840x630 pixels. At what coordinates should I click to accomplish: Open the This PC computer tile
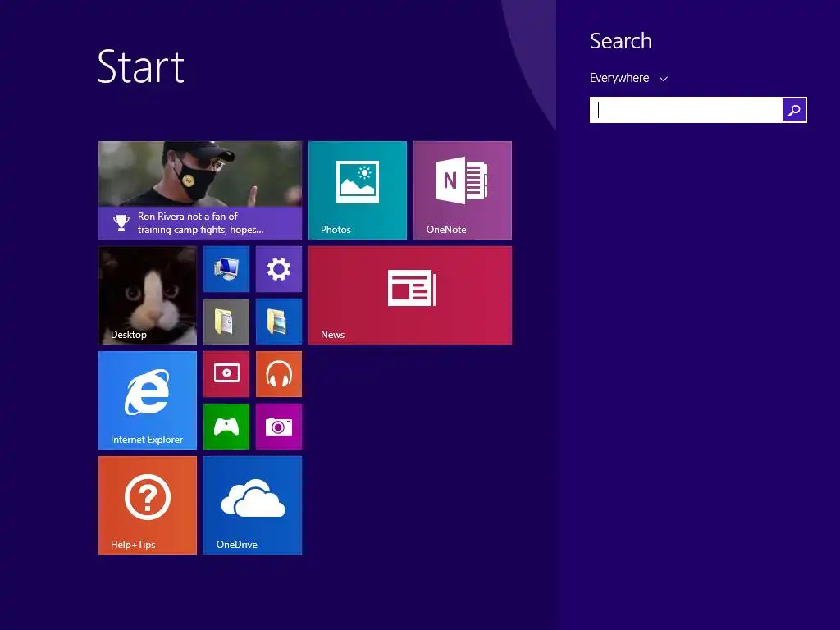(226, 269)
